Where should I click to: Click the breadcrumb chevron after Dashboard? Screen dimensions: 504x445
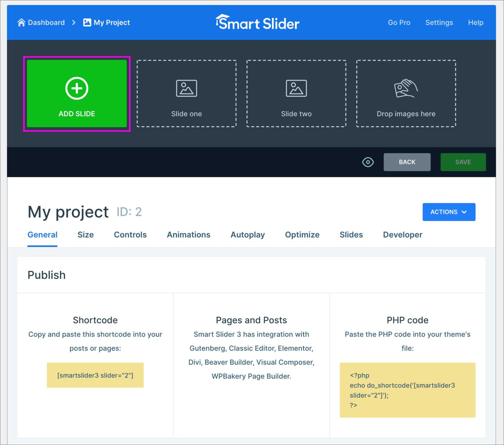click(74, 22)
